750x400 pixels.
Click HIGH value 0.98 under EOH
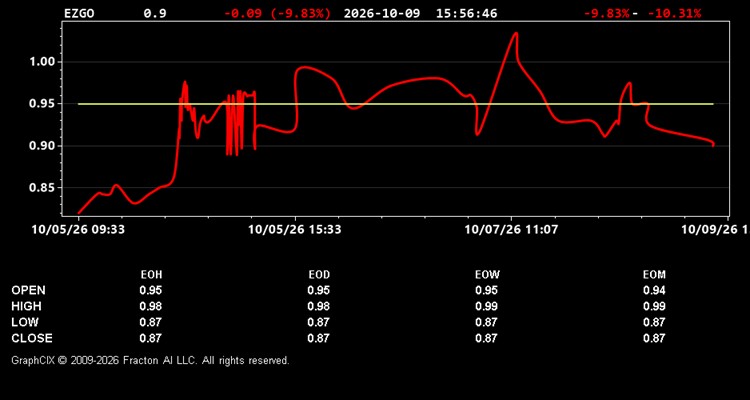[151, 306]
